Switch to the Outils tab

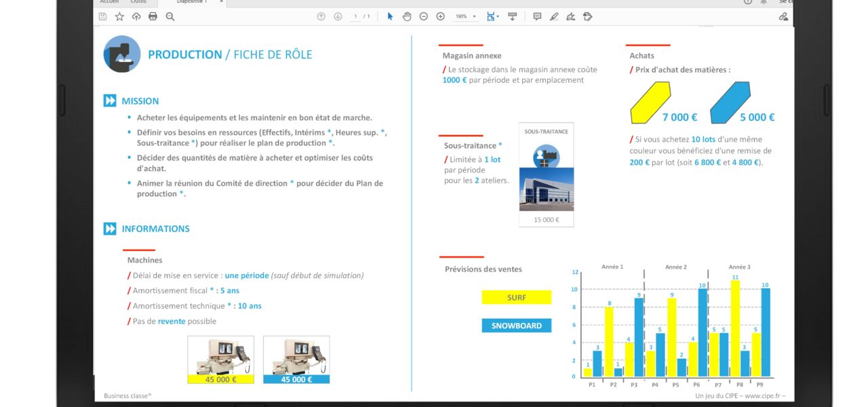(x=138, y=2)
